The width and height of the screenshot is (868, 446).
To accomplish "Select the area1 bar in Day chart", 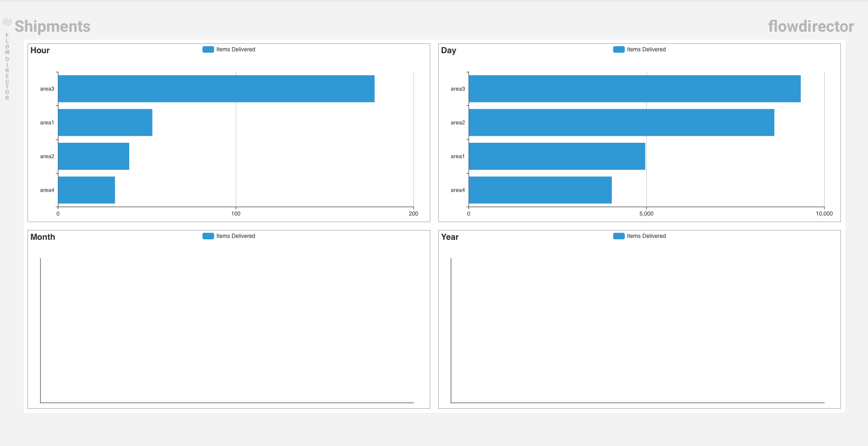I will 557,156.
